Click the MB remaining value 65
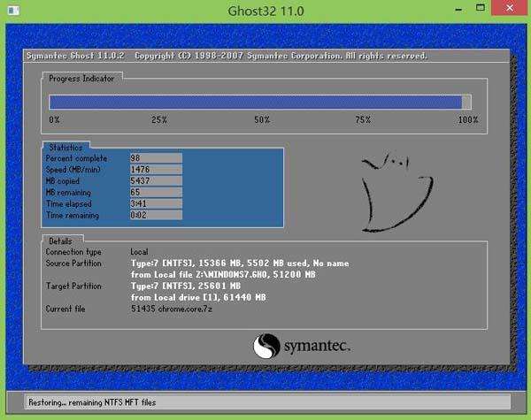 (x=156, y=192)
